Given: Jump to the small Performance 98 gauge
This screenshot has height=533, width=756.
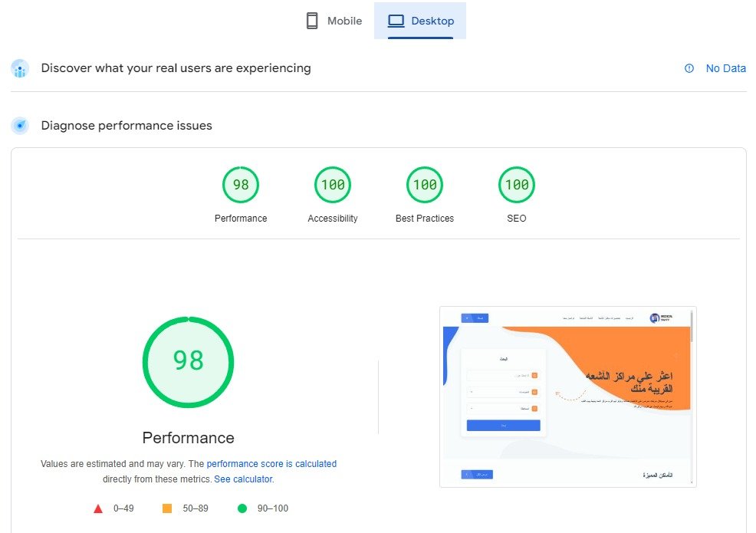Looking at the screenshot, I should pos(241,185).
